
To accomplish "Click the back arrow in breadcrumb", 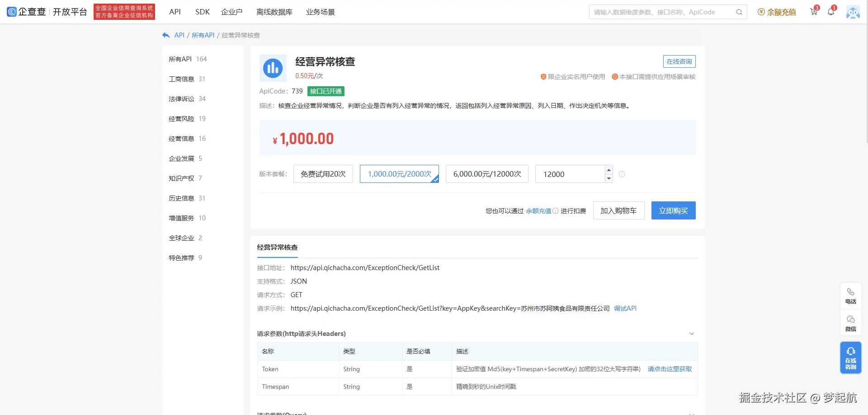I will [166, 35].
